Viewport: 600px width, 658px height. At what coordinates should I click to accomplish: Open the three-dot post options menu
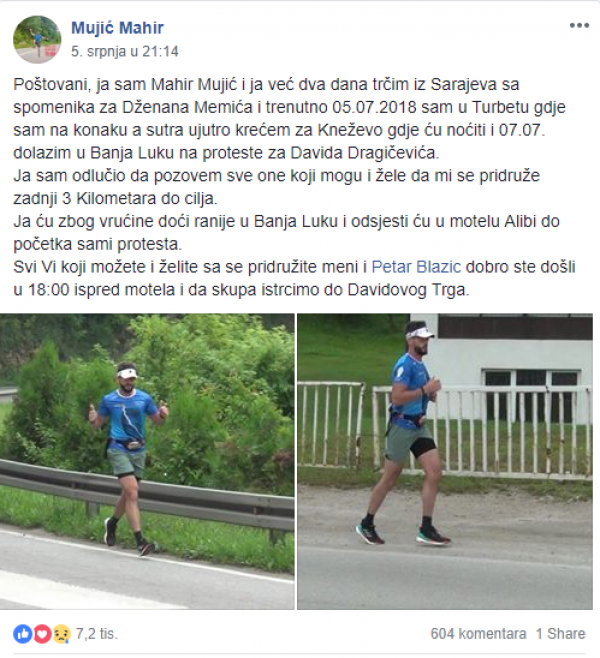[x=579, y=25]
